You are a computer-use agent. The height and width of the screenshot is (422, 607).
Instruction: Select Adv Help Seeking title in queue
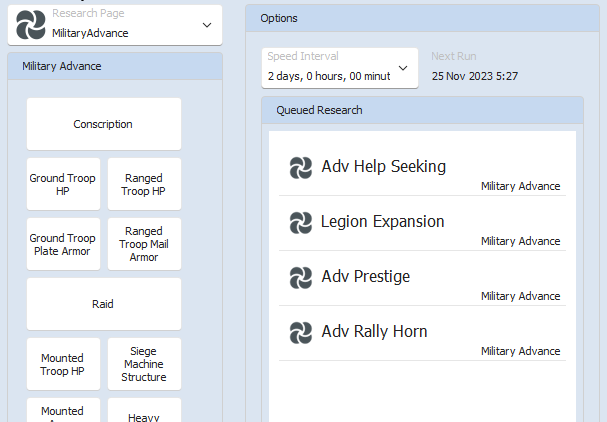(383, 167)
